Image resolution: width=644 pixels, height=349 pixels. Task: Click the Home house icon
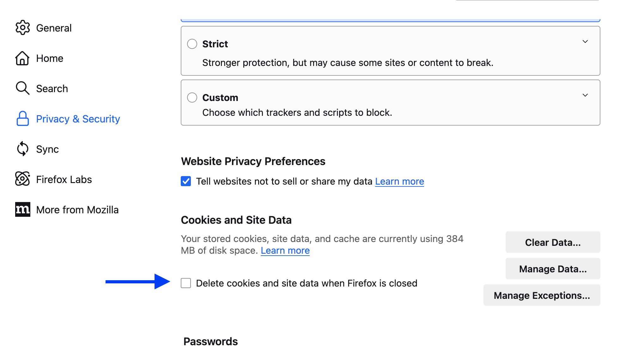click(22, 58)
